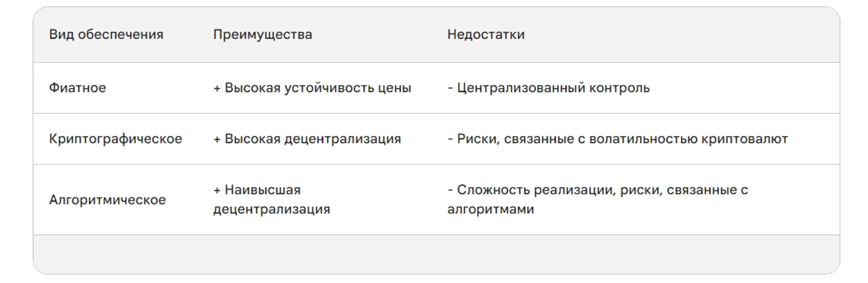The width and height of the screenshot is (868, 283).
Task: Click the "Наивысшая" word in the advantages column
Action: click(263, 190)
